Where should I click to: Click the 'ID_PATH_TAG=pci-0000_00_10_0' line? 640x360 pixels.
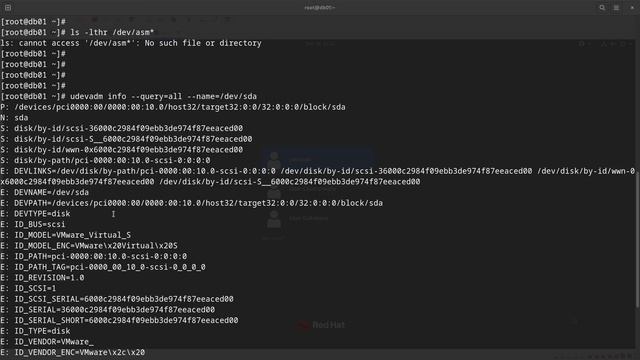[x=103, y=267]
